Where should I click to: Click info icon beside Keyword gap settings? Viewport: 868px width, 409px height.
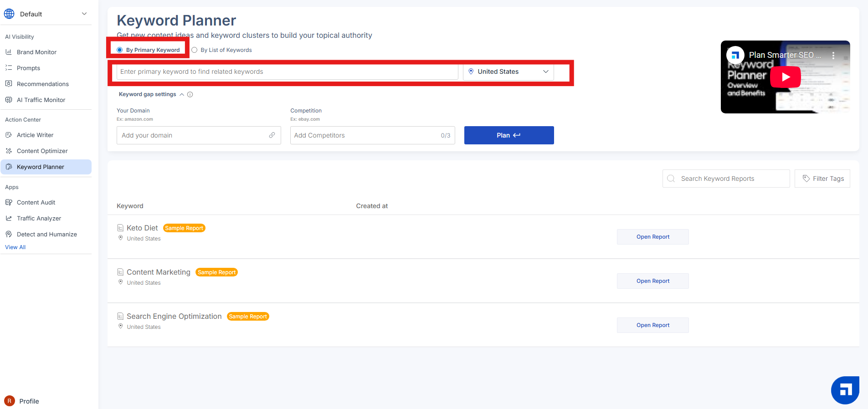coord(190,95)
